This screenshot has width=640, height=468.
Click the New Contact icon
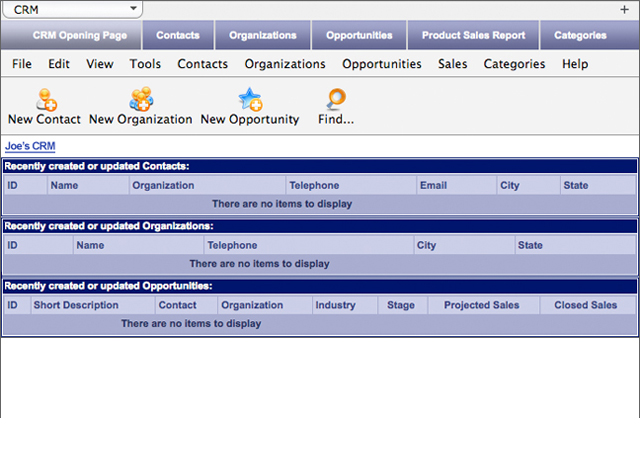coord(46,100)
